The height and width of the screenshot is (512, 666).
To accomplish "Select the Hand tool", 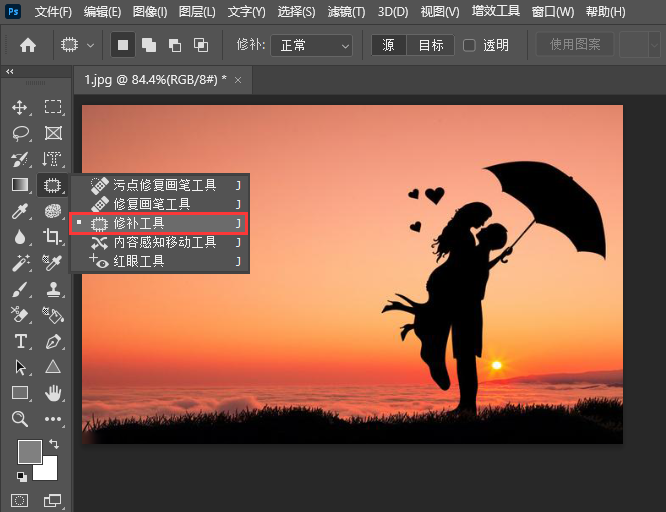I will (53, 393).
